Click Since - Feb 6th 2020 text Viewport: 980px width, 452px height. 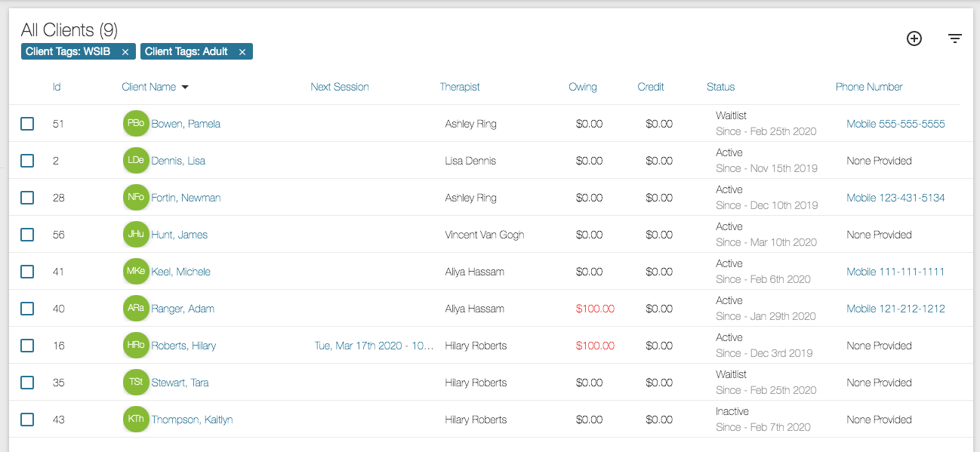(x=763, y=279)
